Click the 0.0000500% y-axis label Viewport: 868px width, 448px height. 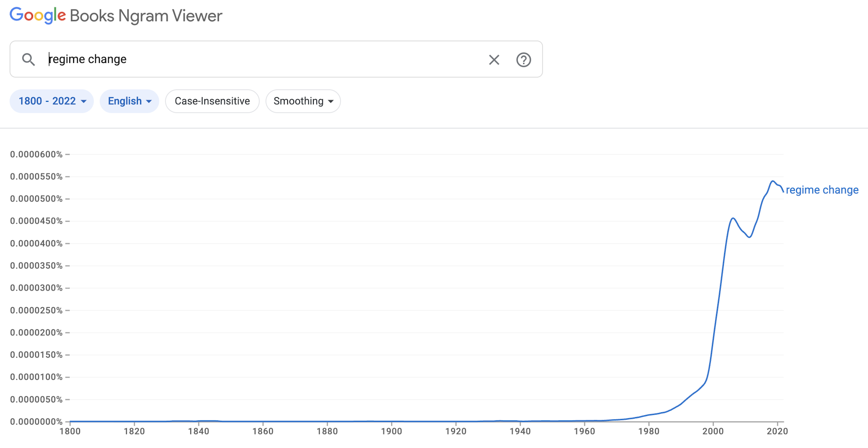click(x=36, y=199)
